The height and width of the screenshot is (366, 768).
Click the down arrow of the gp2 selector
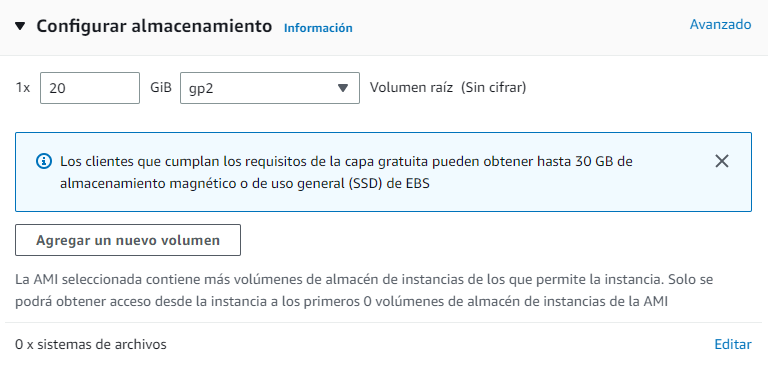(x=343, y=88)
